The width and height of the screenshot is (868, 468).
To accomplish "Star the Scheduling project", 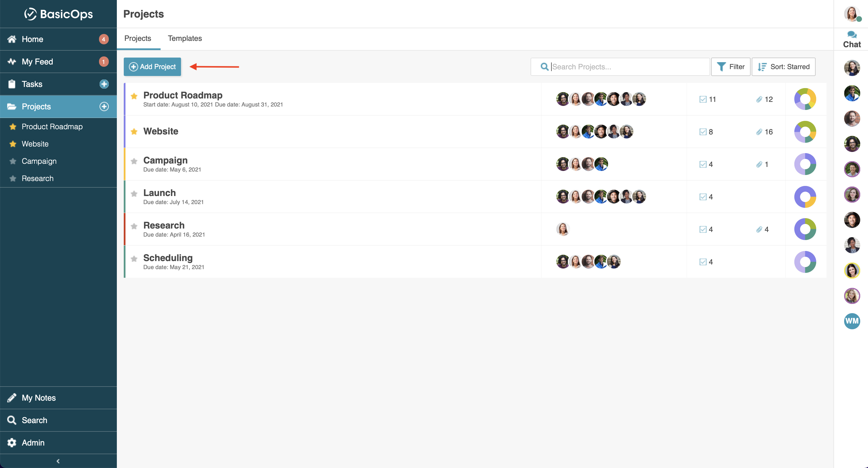I will point(134,259).
